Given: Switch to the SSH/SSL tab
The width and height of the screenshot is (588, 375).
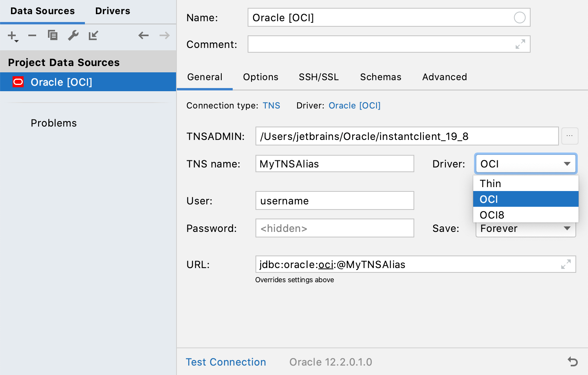Looking at the screenshot, I should pyautogui.click(x=318, y=77).
